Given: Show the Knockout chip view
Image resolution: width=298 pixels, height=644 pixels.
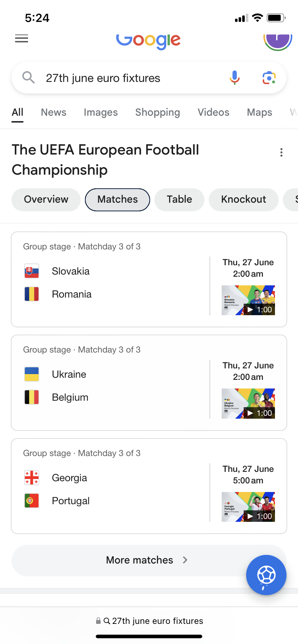Looking at the screenshot, I should tap(243, 199).
